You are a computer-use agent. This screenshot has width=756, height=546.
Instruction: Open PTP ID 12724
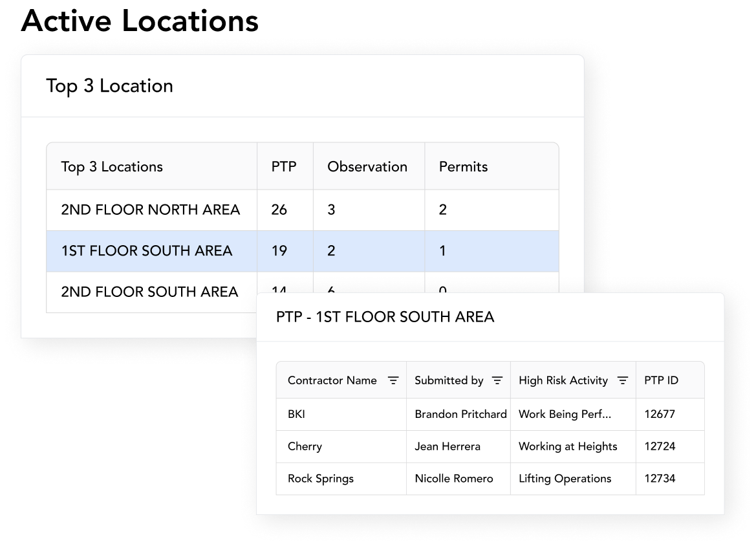(x=660, y=446)
